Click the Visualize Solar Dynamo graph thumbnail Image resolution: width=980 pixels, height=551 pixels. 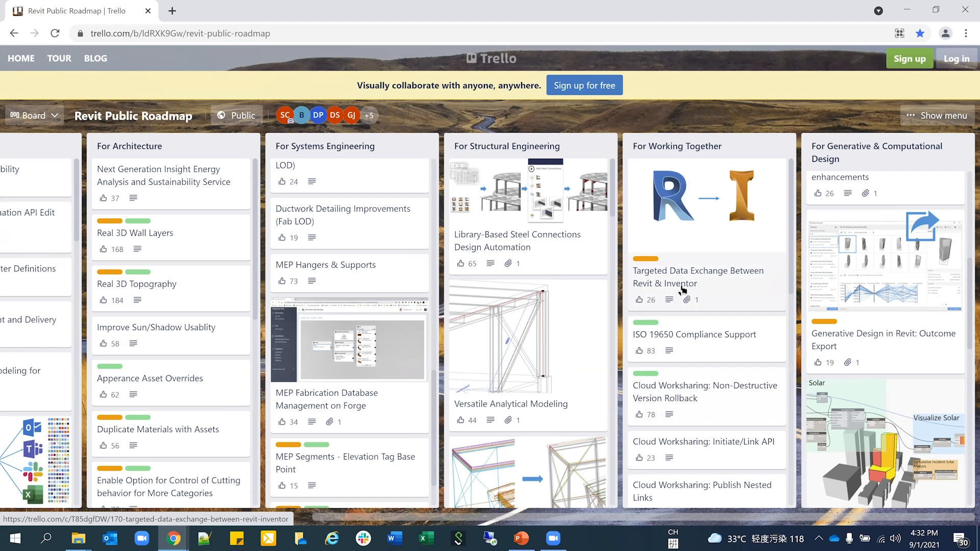(x=886, y=443)
